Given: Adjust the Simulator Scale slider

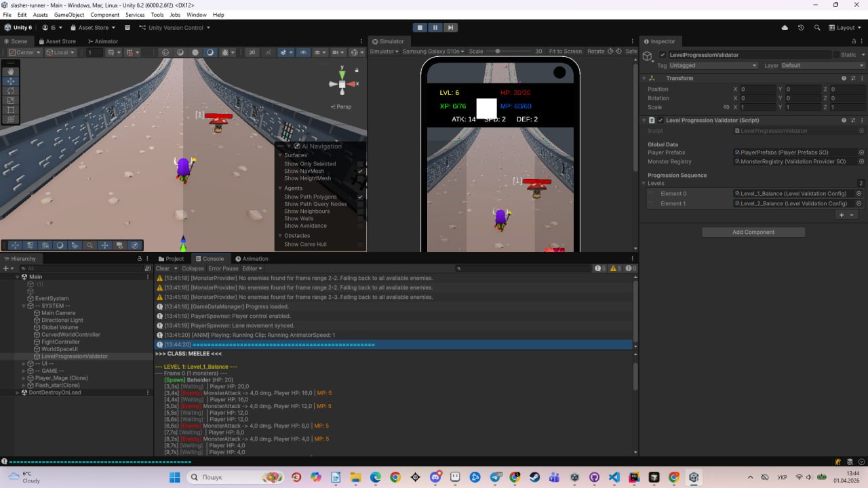Looking at the screenshot, I should 498,52.
